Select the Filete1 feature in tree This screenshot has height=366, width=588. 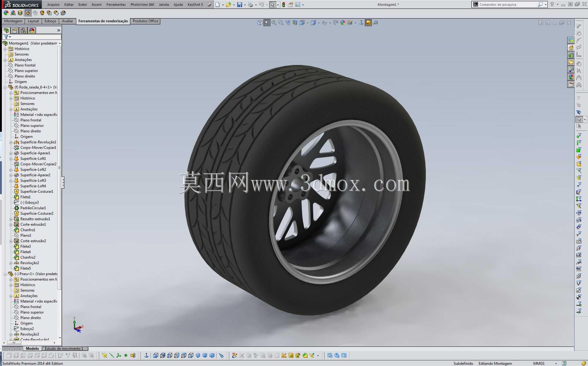tap(26, 197)
